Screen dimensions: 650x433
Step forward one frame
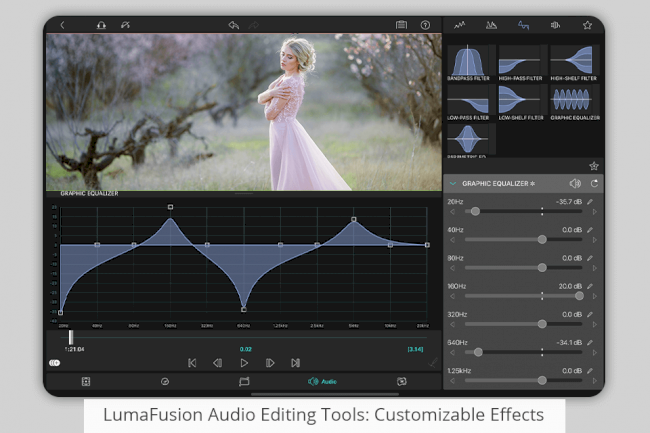270,363
